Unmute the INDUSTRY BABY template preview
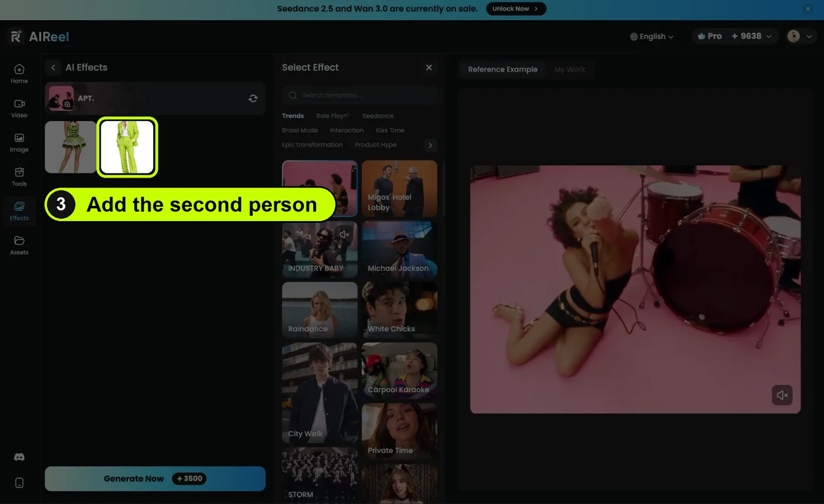Viewport: 824px width, 504px height. tap(344, 235)
